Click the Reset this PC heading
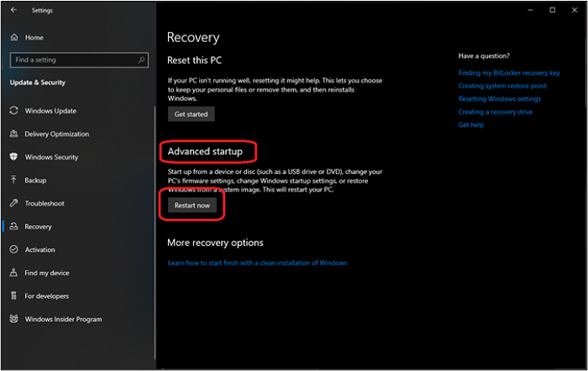The width and height of the screenshot is (588, 371). 195,60
